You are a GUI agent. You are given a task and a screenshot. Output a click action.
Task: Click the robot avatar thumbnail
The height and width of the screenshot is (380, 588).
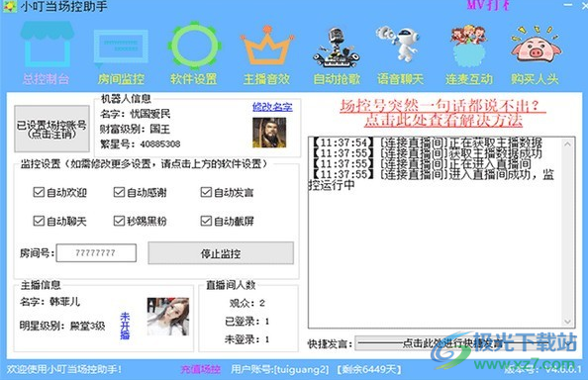pyautogui.click(x=269, y=133)
